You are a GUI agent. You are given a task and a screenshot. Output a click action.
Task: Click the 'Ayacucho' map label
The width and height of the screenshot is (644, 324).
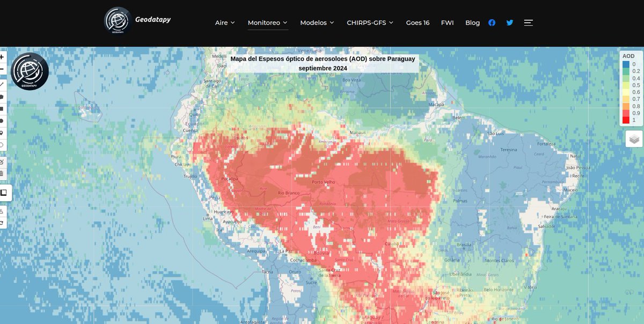(x=233, y=221)
